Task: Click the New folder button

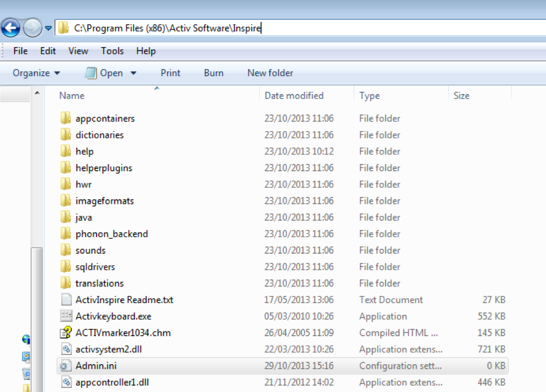Action: point(270,73)
